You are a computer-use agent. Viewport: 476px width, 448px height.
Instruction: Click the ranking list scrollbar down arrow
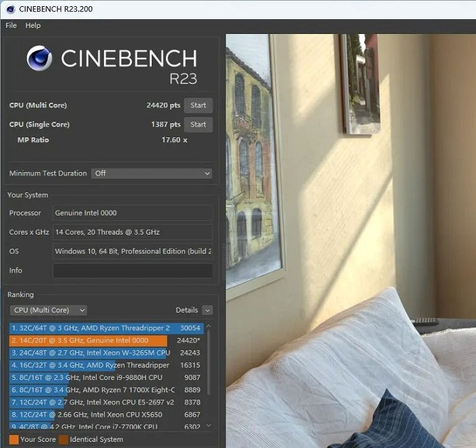pos(208,426)
